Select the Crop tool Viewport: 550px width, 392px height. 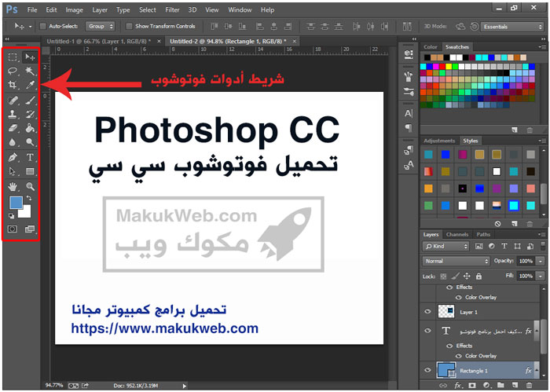[13, 85]
